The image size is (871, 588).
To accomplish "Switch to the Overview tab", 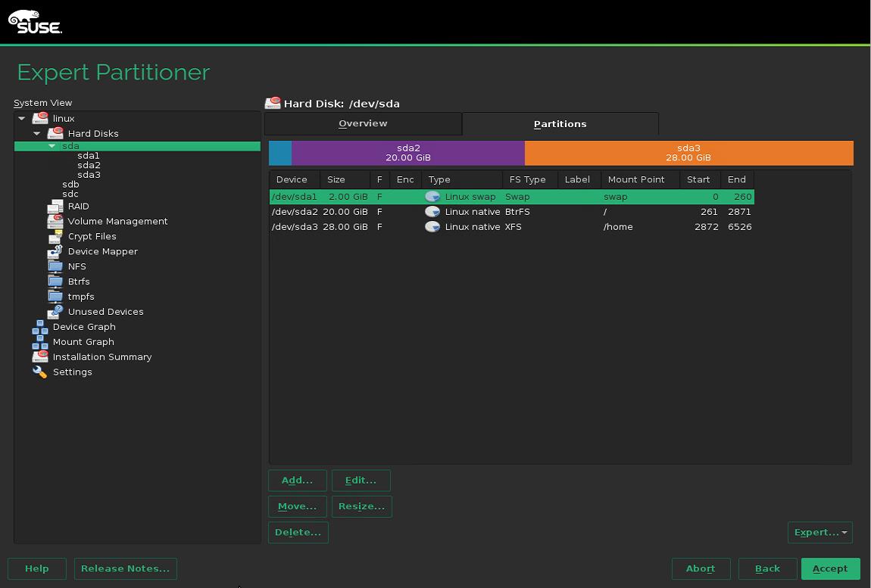I will click(x=363, y=123).
